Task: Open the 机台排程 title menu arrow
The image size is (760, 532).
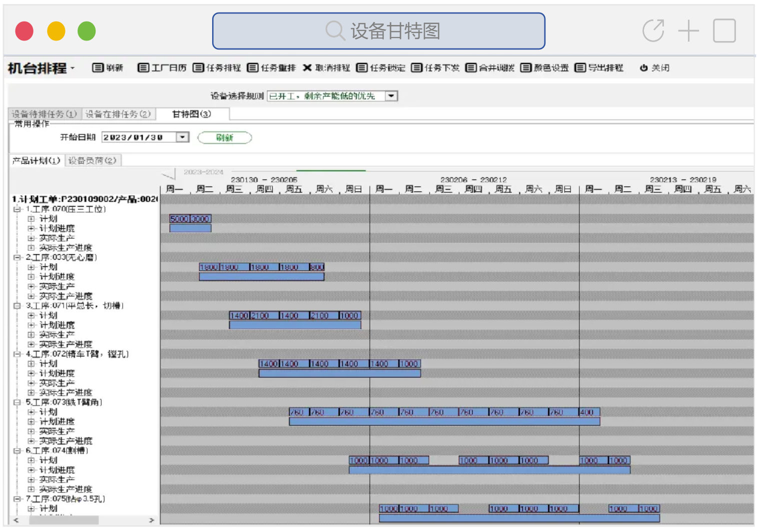Action: 73,68
